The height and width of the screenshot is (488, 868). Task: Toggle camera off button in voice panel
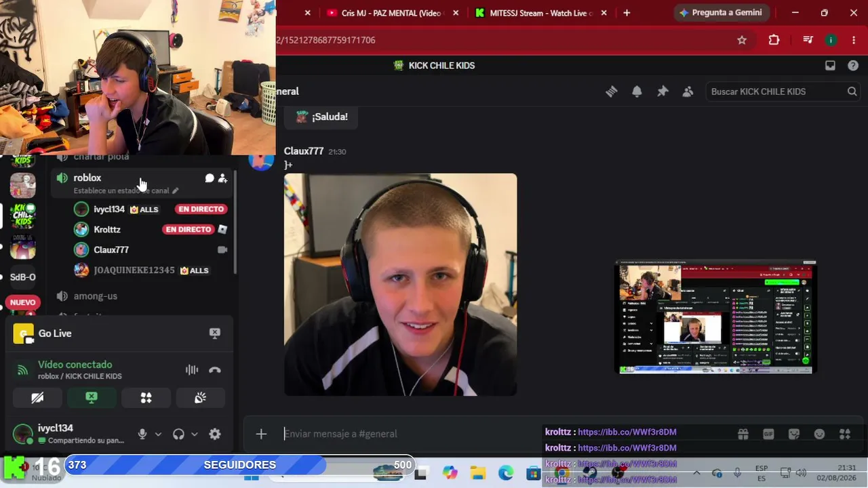37,398
